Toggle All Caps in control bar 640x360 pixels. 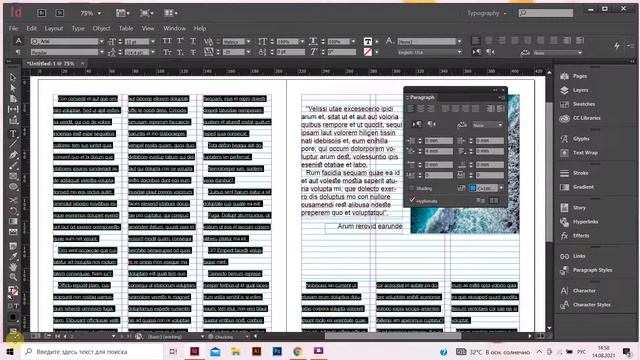coord(167,41)
